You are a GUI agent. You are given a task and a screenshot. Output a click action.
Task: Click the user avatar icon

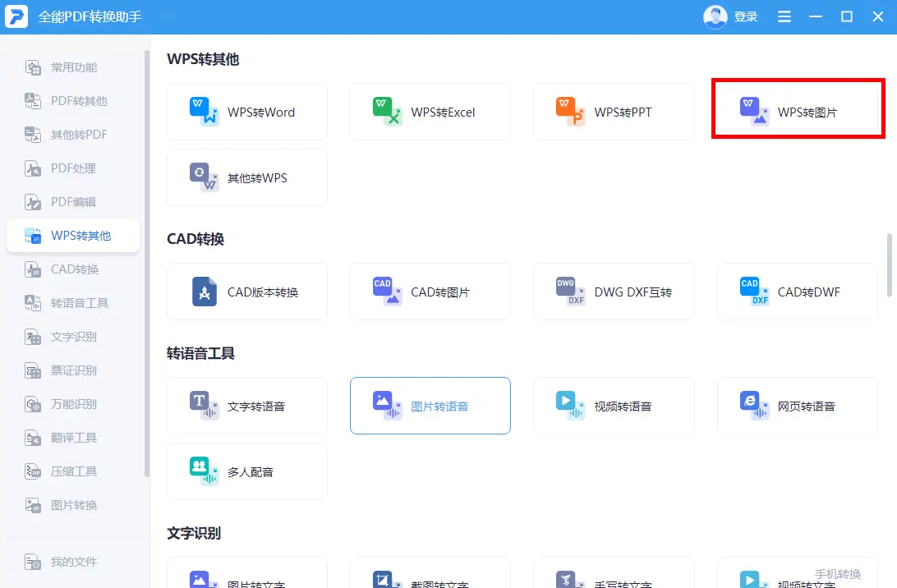pyautogui.click(x=715, y=16)
